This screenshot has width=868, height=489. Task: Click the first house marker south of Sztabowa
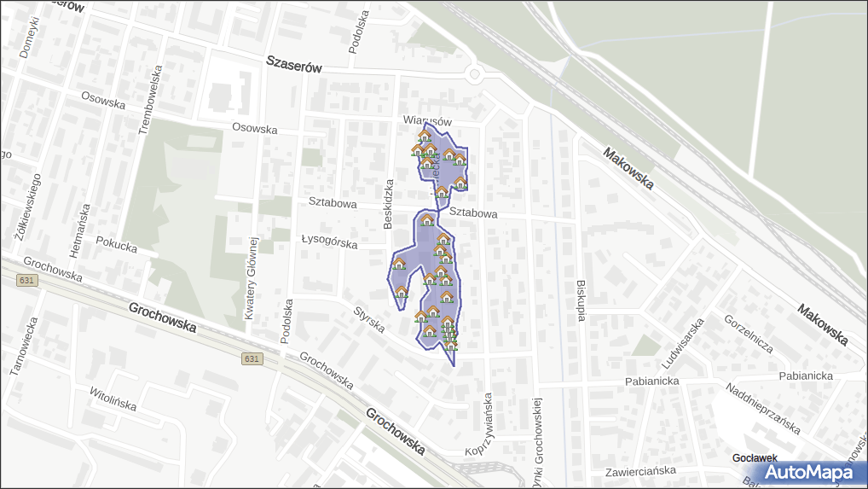tap(427, 221)
